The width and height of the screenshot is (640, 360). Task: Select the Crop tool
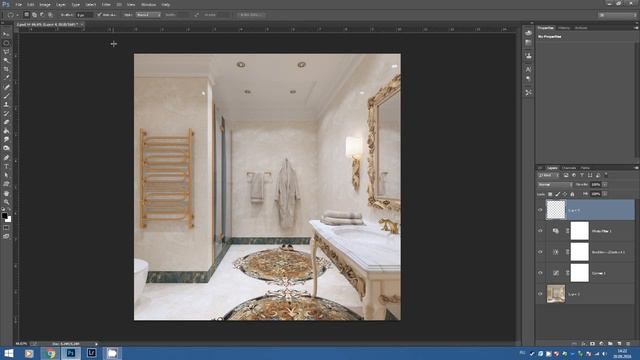[6, 69]
